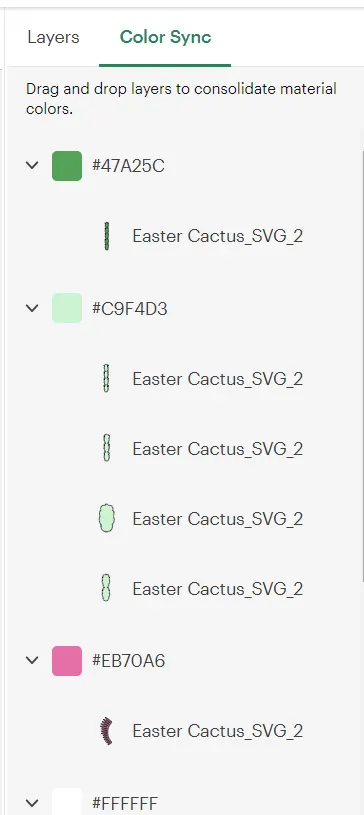Click Easter Cactus_SVG_2 label under #47A25C
The height and width of the screenshot is (815, 364).
pyautogui.click(x=217, y=236)
